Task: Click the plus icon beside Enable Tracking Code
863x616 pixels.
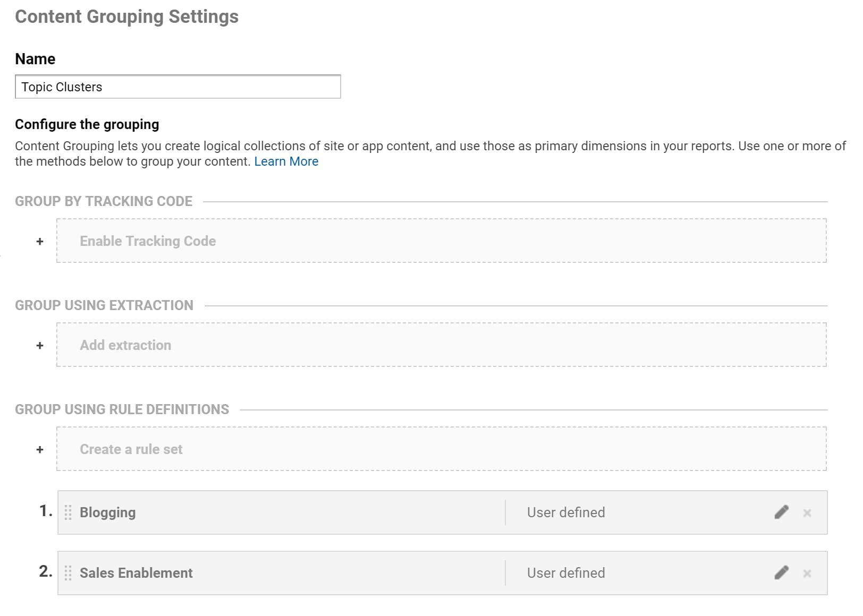Action: pos(40,242)
